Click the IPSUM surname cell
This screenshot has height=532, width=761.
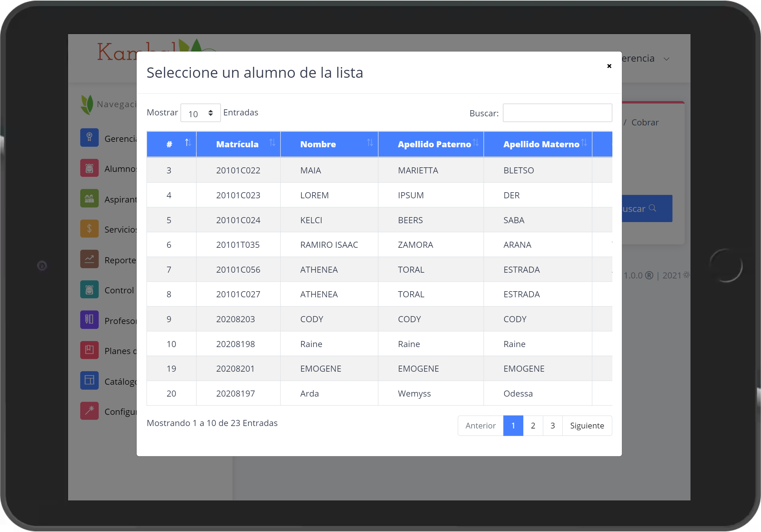(431, 195)
